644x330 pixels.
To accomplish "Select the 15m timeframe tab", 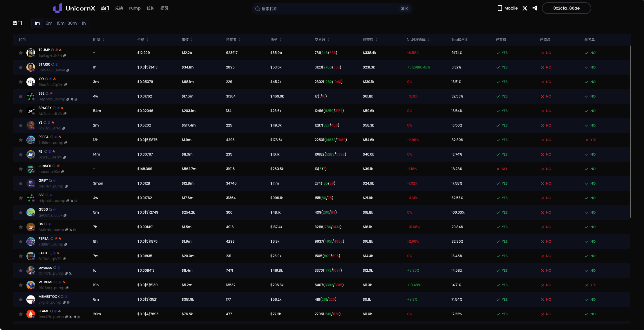I will [61, 23].
